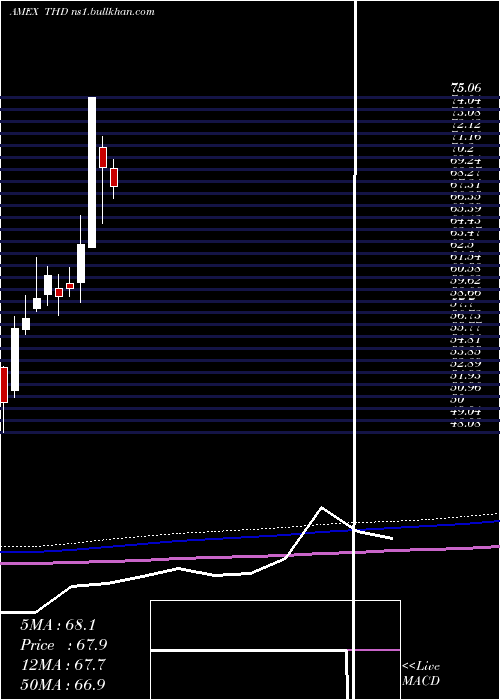Click the 61.54 price axis label
The height and width of the screenshot is (700, 500).
point(466,257)
